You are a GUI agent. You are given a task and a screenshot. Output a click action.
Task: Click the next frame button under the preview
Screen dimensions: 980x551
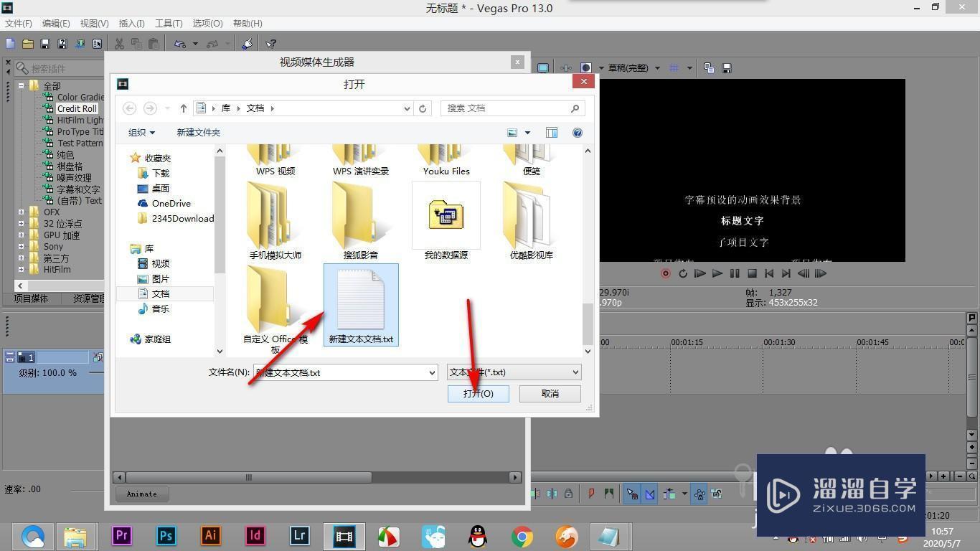pyautogui.click(x=821, y=273)
